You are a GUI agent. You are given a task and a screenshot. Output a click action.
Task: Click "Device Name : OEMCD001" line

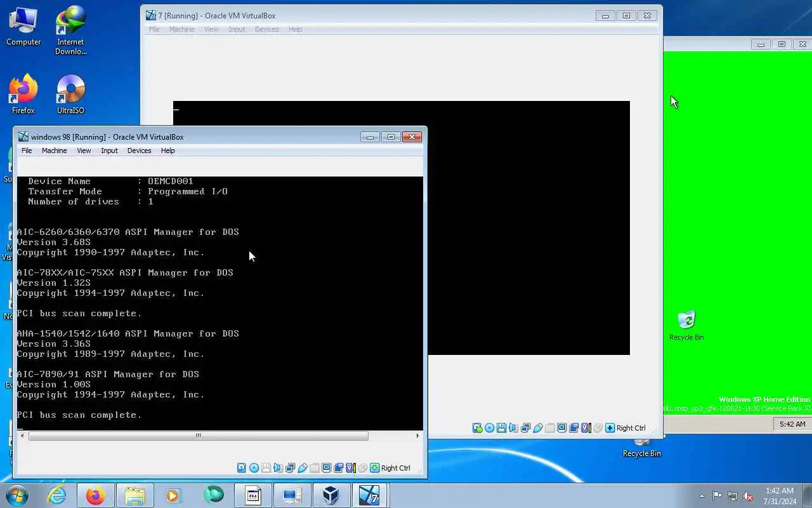110,181
